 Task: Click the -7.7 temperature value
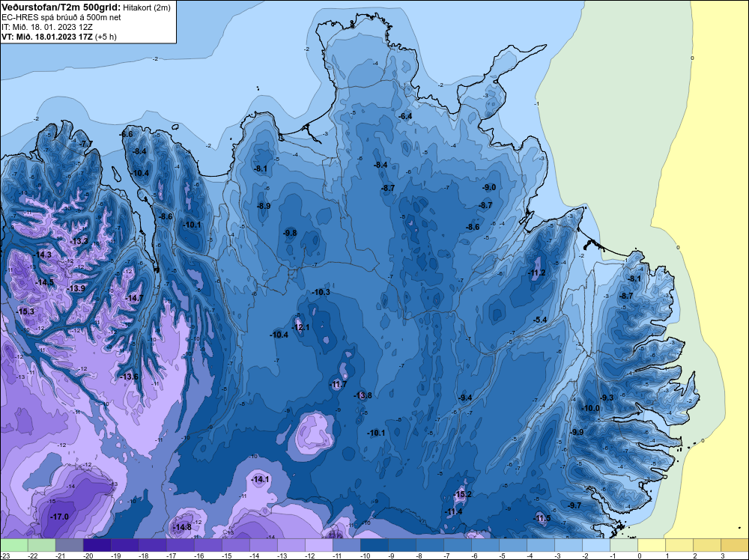(x=86, y=144)
